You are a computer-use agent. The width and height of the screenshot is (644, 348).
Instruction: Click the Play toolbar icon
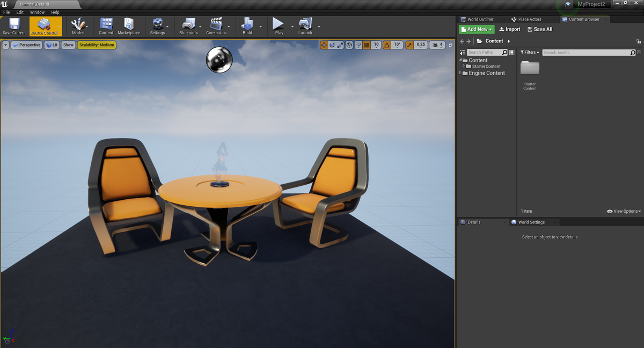pos(279,26)
